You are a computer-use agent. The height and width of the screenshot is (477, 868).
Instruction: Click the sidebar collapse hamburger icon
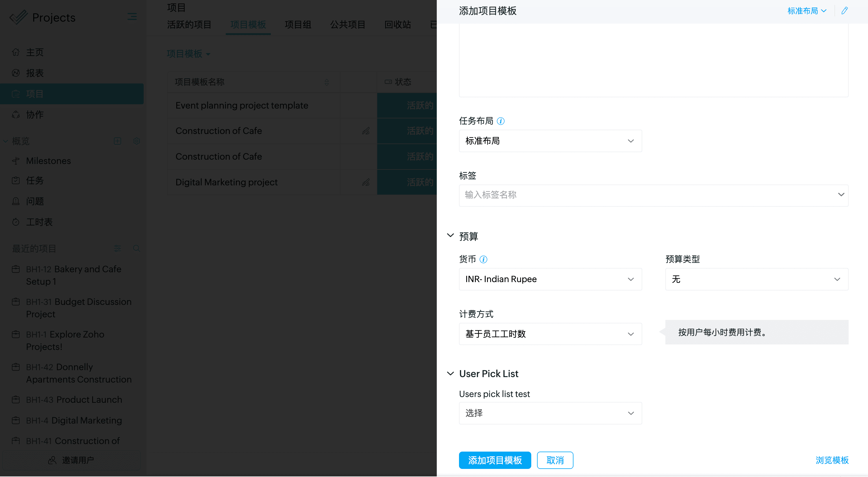tap(132, 16)
